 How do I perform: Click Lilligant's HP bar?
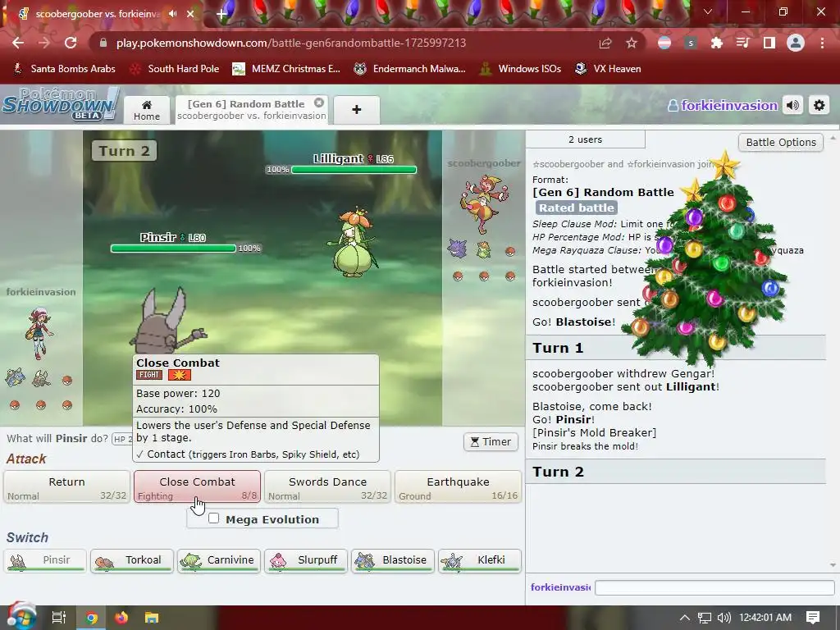[x=354, y=170]
